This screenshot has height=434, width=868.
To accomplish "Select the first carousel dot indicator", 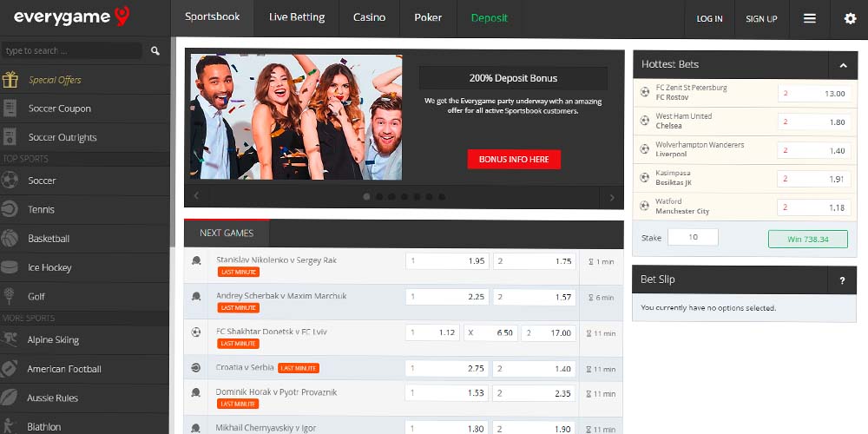I will [x=366, y=197].
